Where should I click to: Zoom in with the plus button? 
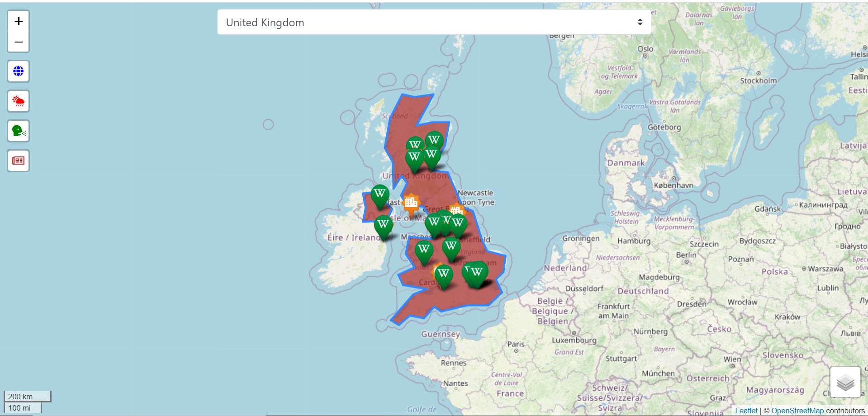pyautogui.click(x=19, y=21)
